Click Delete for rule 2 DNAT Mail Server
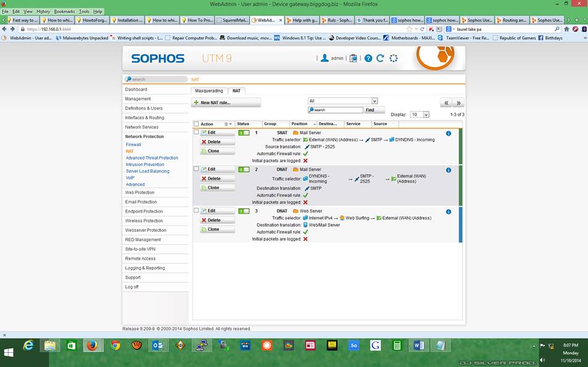The height and width of the screenshot is (367, 588). [218, 179]
